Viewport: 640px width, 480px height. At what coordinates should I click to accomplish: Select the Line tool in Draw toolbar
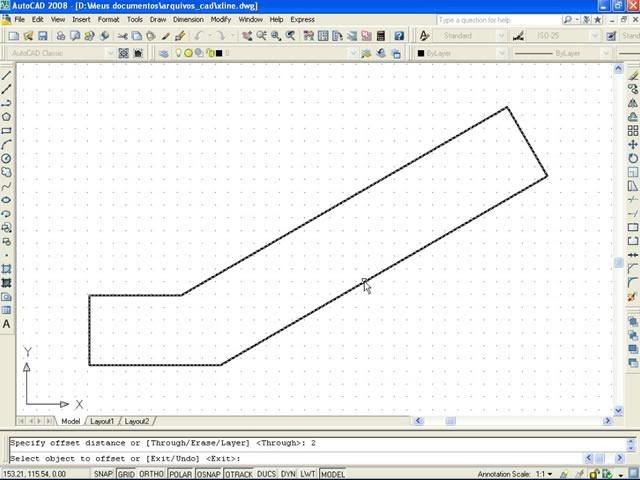pos(6,76)
